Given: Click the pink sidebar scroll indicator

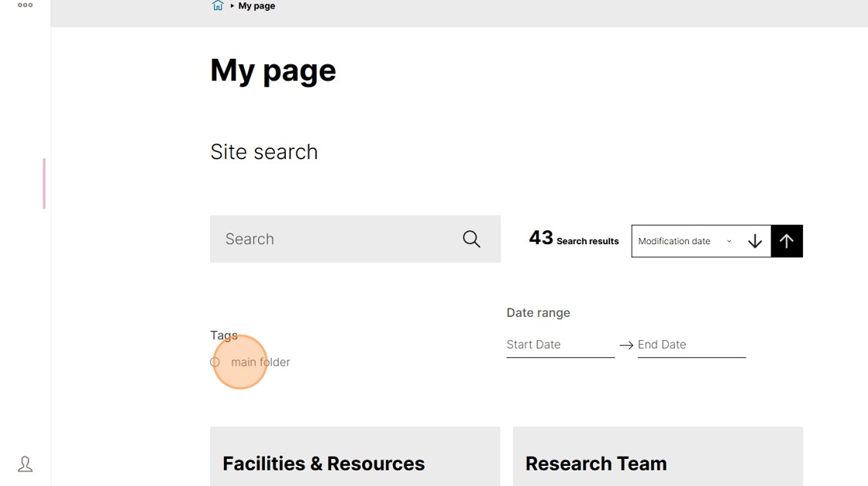Looking at the screenshot, I should (44, 184).
